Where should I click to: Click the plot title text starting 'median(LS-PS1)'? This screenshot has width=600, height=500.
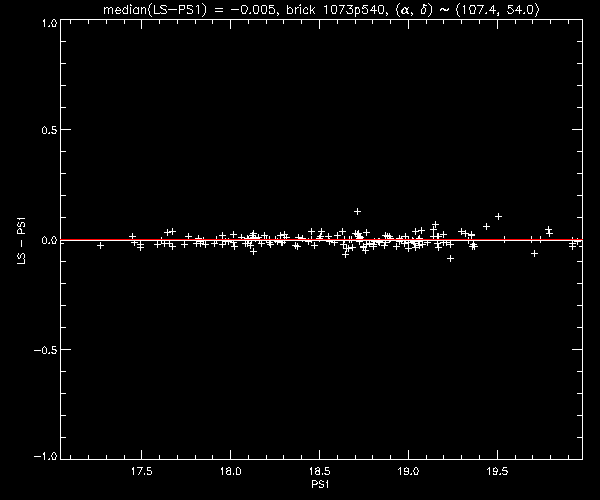[321, 10]
